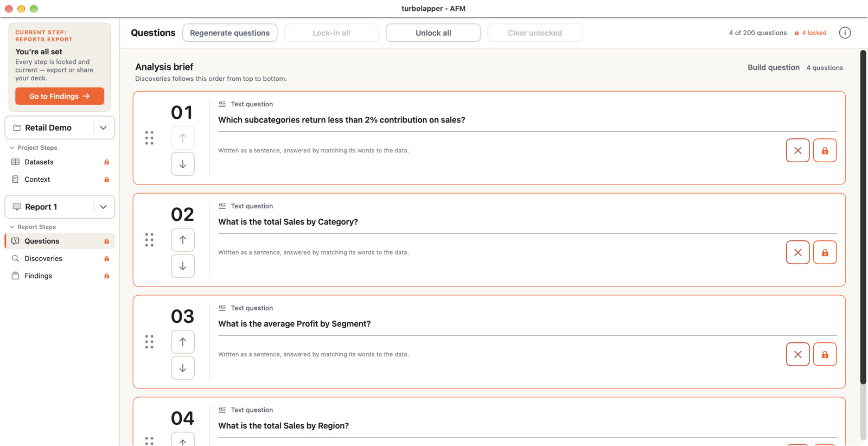Screen dimensions: 868x446
Task: Click the lock icon next to Datasets
Action: (x=107, y=162)
